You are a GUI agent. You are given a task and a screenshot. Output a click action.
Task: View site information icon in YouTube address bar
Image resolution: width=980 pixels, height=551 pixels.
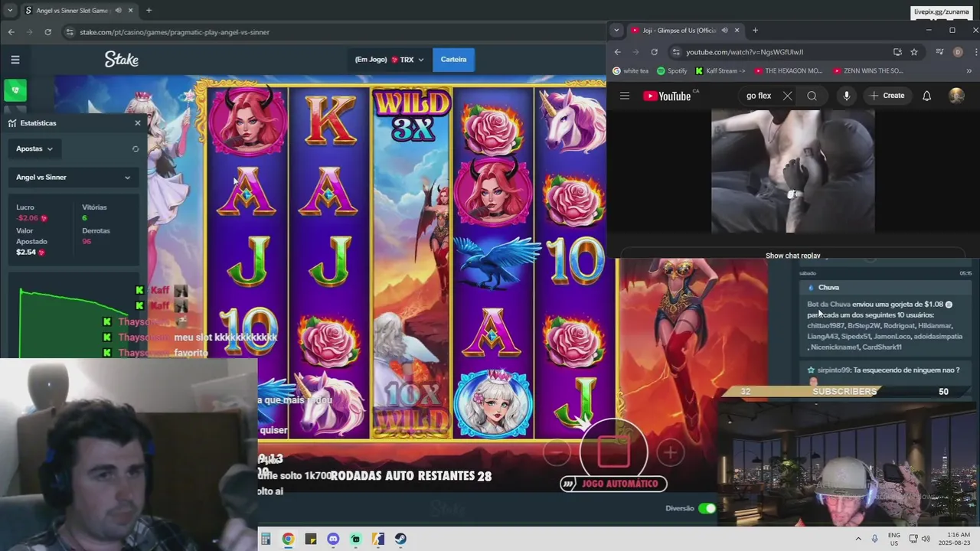676,52
